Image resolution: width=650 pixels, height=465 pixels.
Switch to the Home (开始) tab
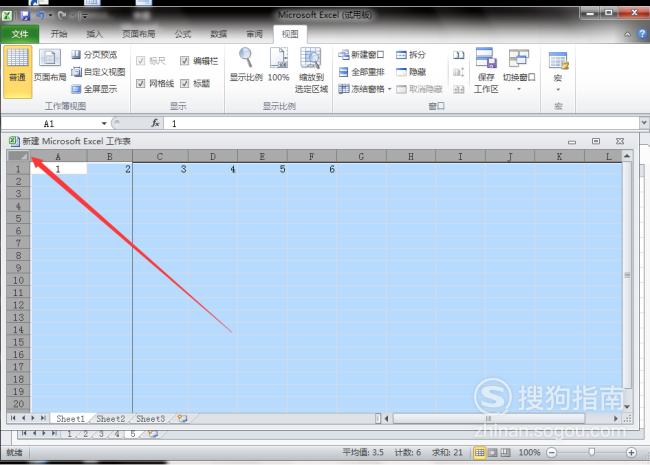click(59, 34)
